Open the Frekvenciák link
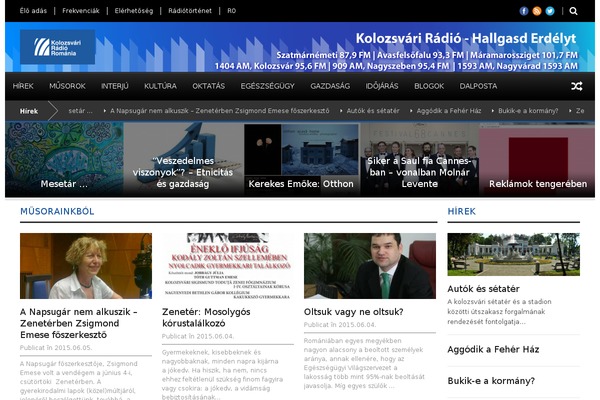 click(x=81, y=11)
